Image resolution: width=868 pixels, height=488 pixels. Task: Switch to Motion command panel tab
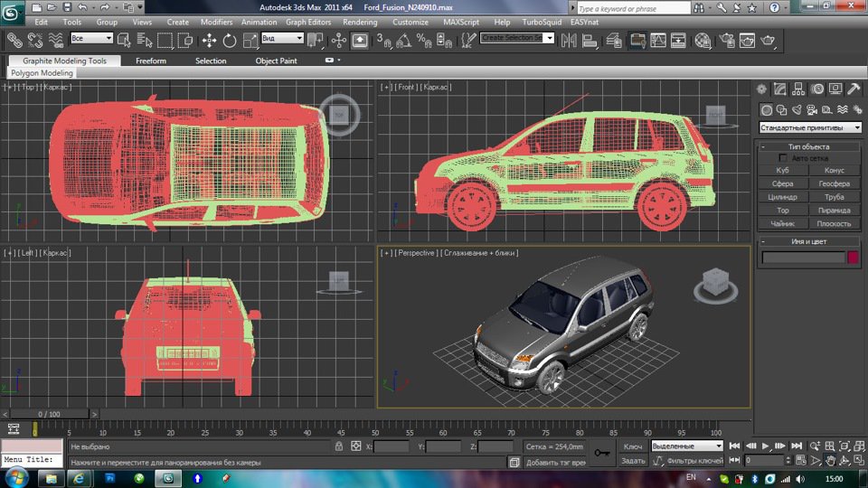click(817, 89)
